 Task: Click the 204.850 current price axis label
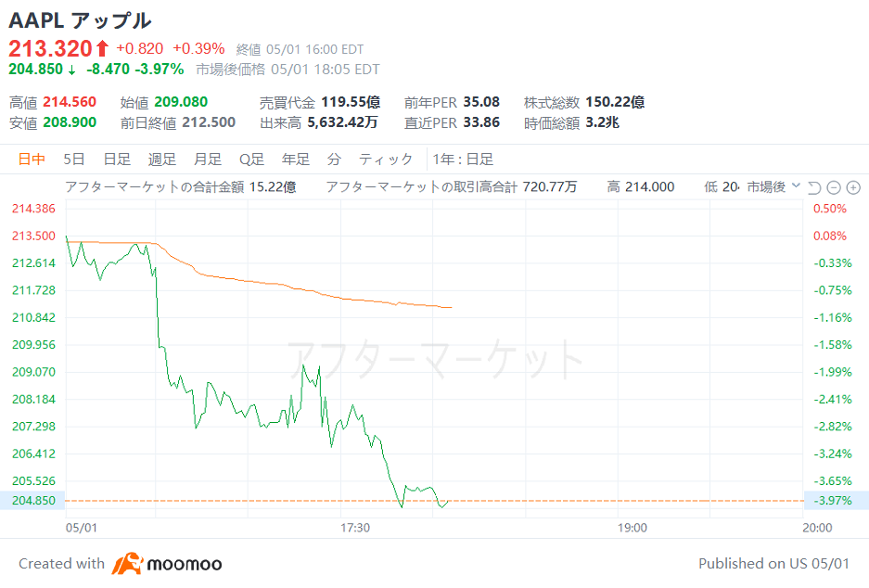pyautogui.click(x=33, y=501)
